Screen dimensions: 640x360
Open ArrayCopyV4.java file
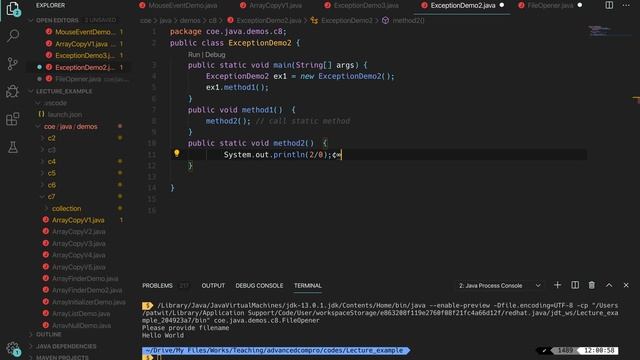[x=79, y=255]
